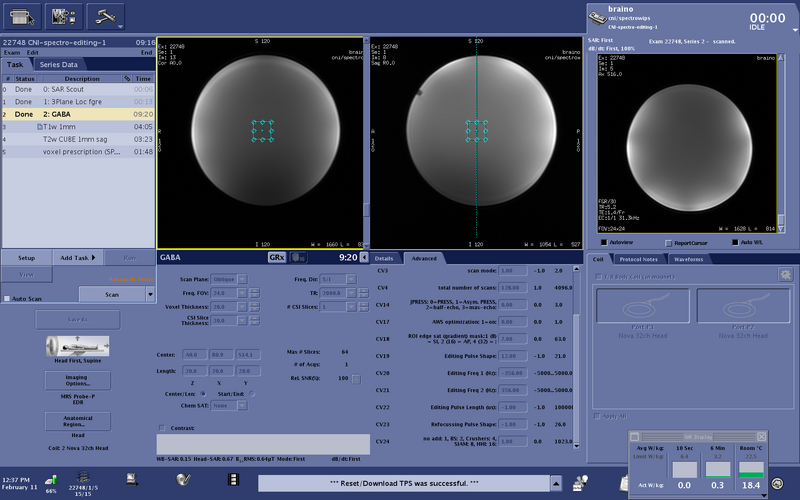Click the Setup button
The image size is (800, 500).
27,258
